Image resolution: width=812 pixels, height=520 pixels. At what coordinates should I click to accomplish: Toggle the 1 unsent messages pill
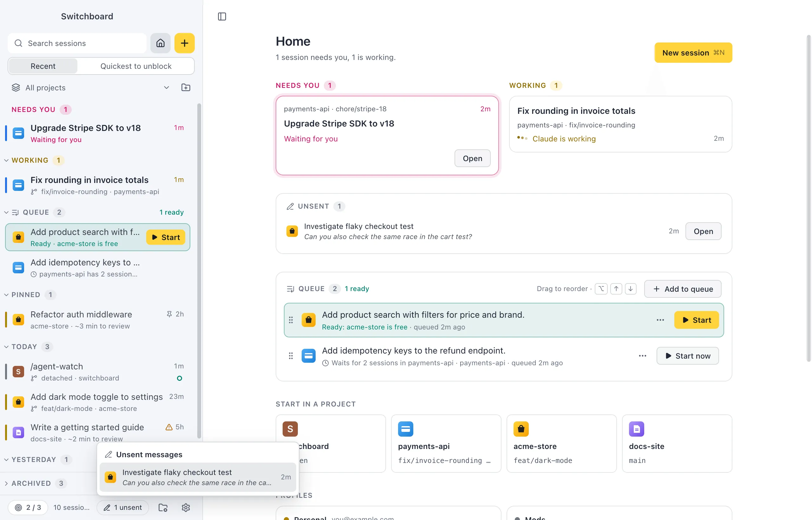123,507
